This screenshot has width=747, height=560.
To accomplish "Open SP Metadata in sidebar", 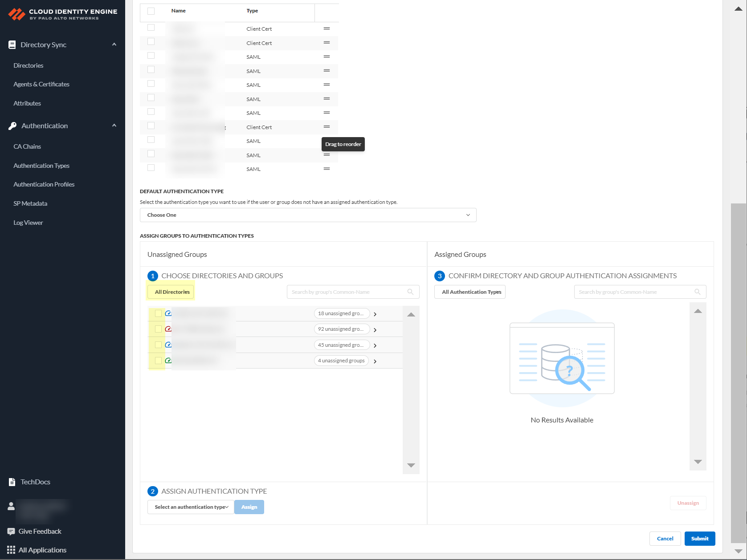I will coord(30,203).
